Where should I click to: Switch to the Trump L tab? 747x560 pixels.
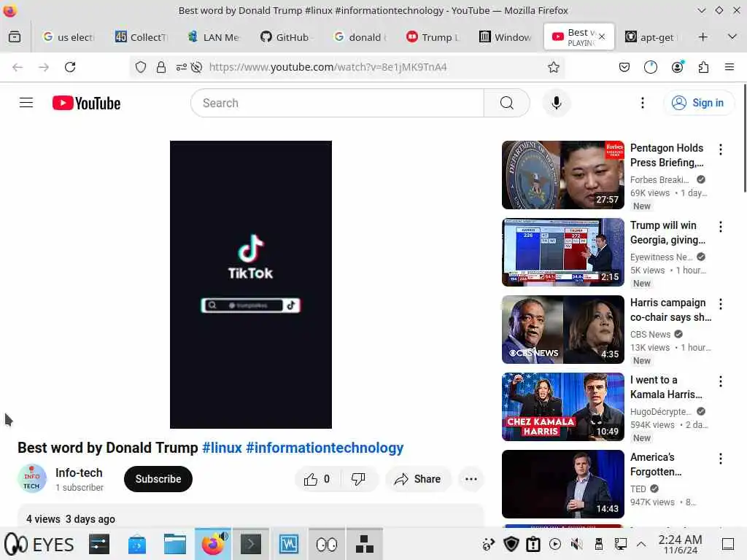point(433,37)
